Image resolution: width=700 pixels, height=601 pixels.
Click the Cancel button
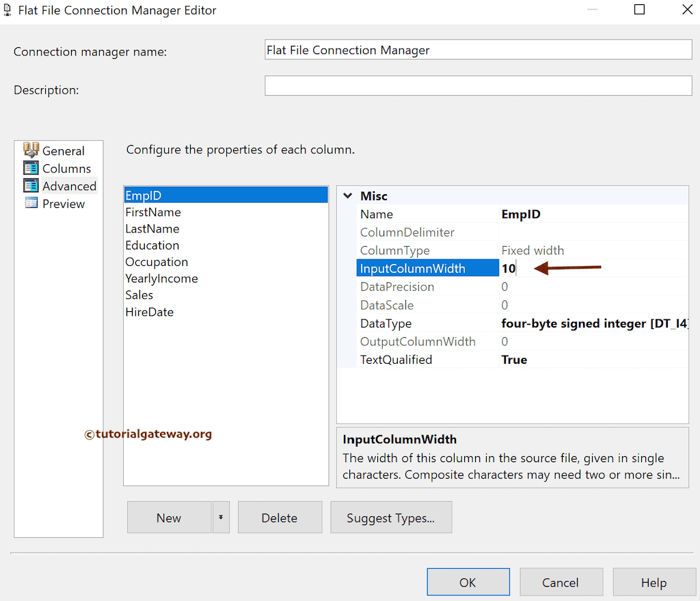(x=561, y=582)
